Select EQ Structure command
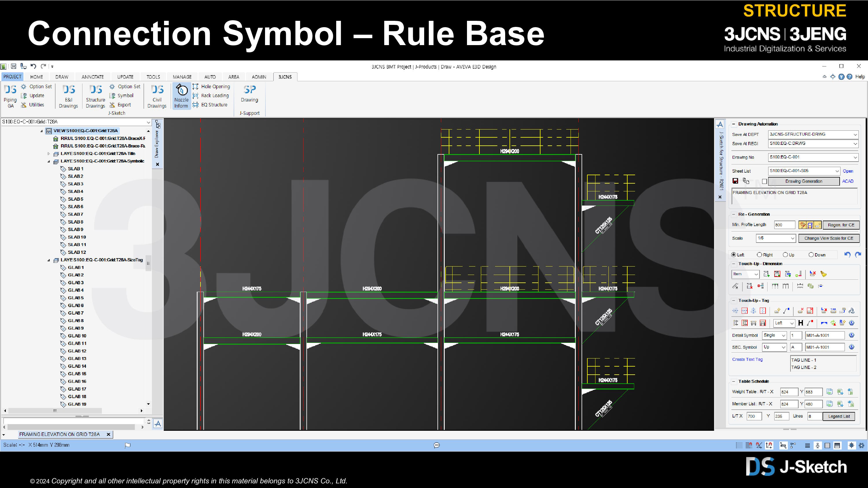This screenshot has width=868, height=488. pos(210,105)
